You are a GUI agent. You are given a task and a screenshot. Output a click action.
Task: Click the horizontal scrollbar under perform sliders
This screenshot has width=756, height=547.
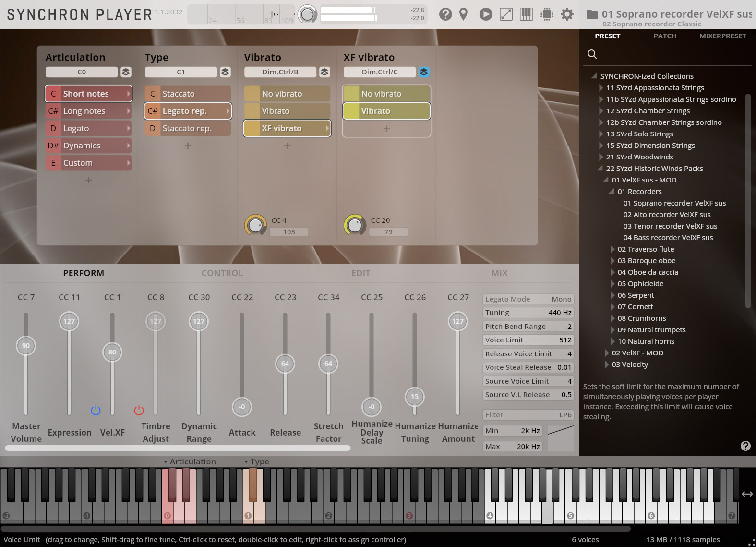[x=178, y=448]
